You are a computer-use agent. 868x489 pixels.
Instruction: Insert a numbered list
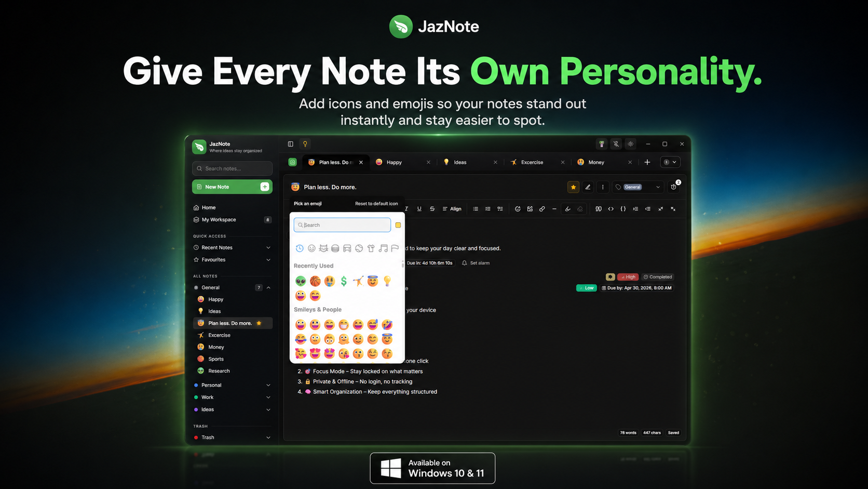(x=488, y=209)
